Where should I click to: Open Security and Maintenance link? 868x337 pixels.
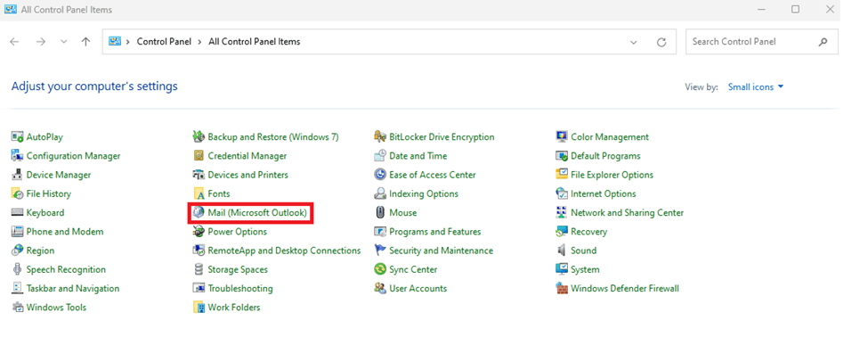(x=442, y=251)
